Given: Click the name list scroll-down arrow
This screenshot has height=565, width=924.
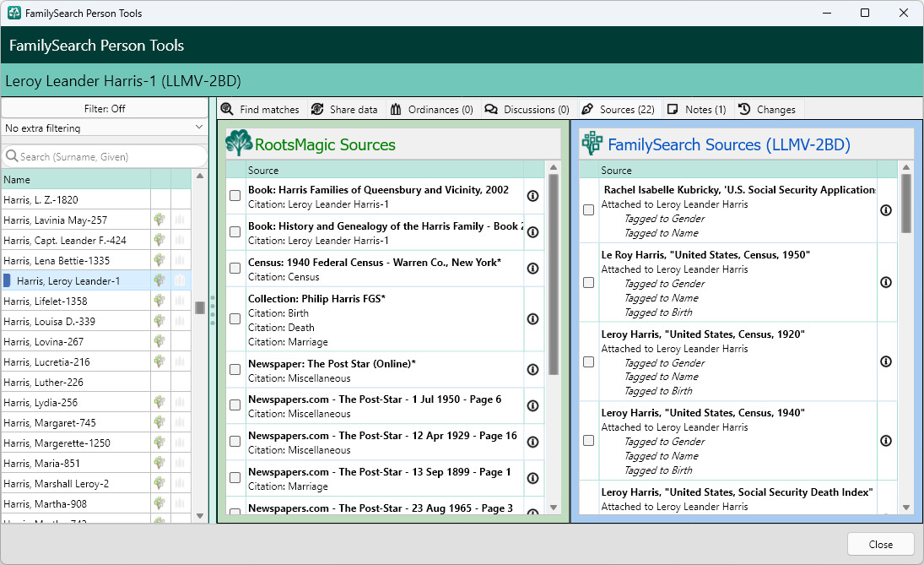Looking at the screenshot, I should 200,515.
